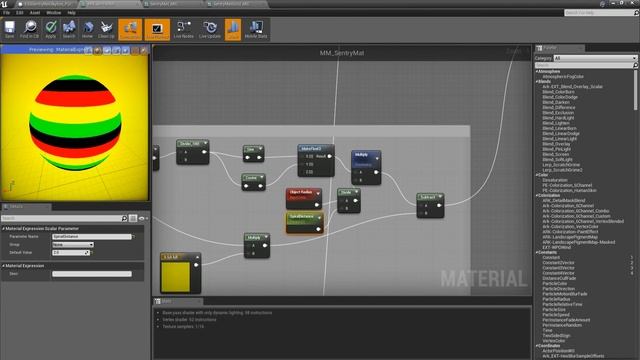Click the Palette vertical scrollbar
The image size is (640, 360).
[636, 90]
